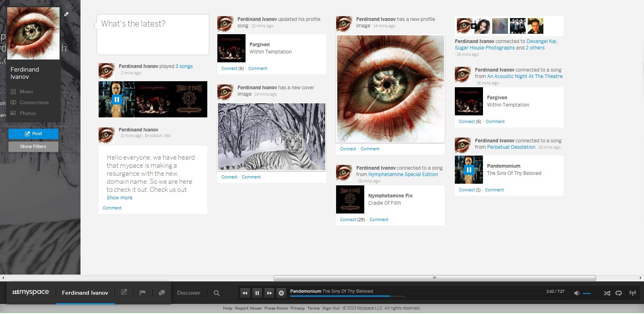Image resolution: width=644 pixels, height=314 pixels.
Task: Skip to next track in player
Action: pyautogui.click(x=269, y=293)
